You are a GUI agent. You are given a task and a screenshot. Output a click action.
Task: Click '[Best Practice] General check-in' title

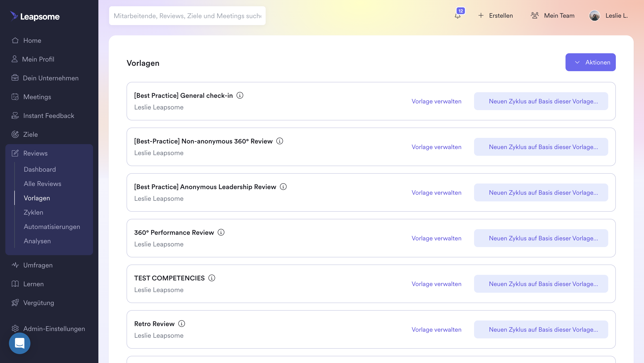pyautogui.click(x=184, y=96)
